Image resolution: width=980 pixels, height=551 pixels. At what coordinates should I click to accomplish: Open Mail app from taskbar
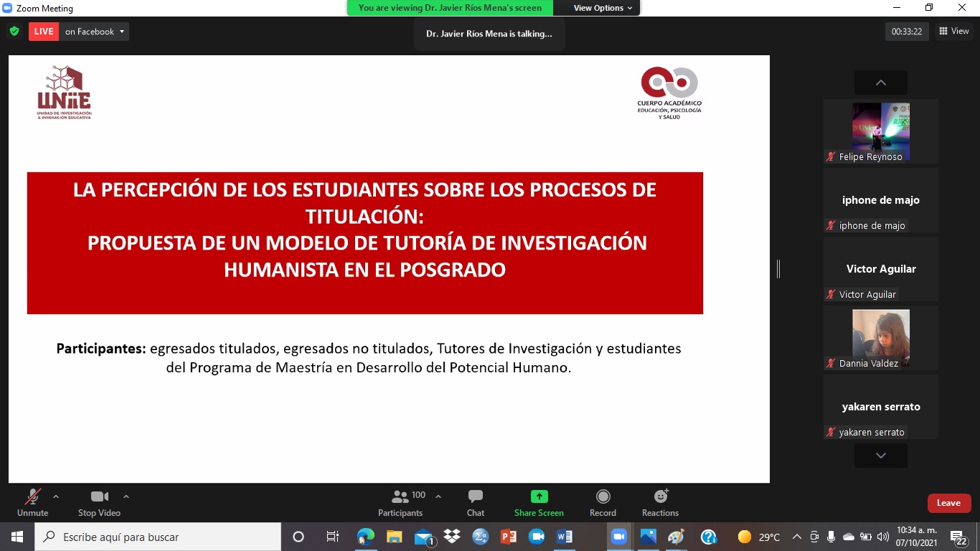[x=424, y=537]
